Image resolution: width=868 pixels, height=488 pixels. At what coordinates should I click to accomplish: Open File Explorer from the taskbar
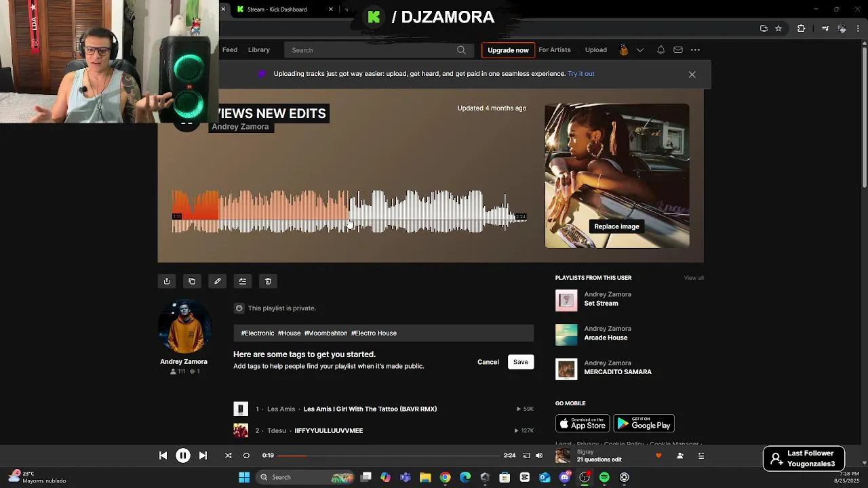coord(425,477)
